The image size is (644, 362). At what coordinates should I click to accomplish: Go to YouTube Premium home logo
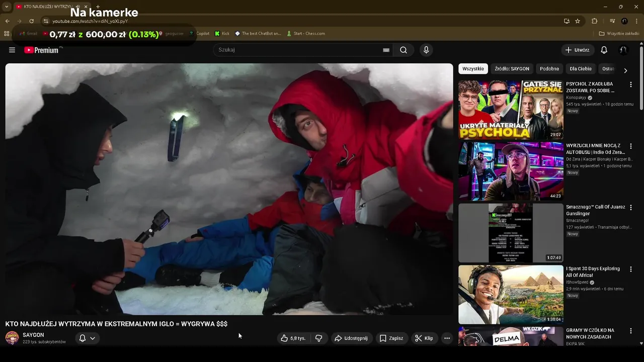[x=41, y=50]
